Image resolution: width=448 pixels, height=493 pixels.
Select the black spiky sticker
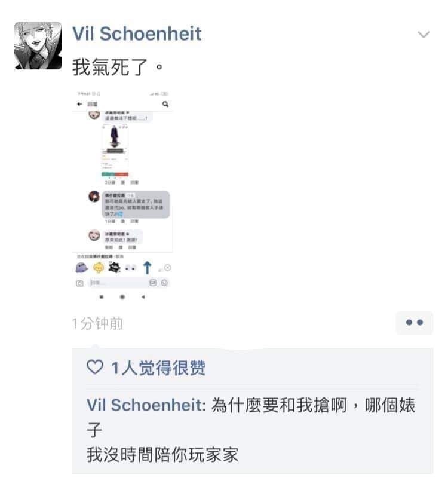pos(114,268)
